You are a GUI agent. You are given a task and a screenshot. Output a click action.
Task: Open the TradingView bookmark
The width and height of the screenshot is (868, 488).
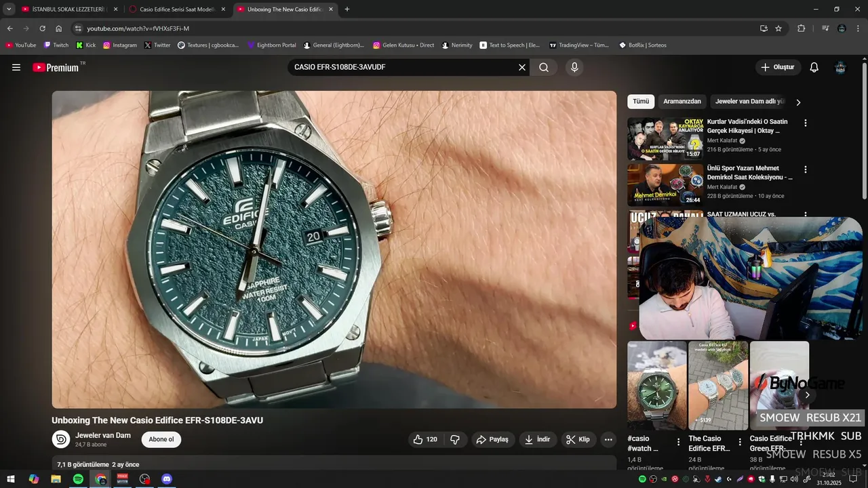coord(579,45)
